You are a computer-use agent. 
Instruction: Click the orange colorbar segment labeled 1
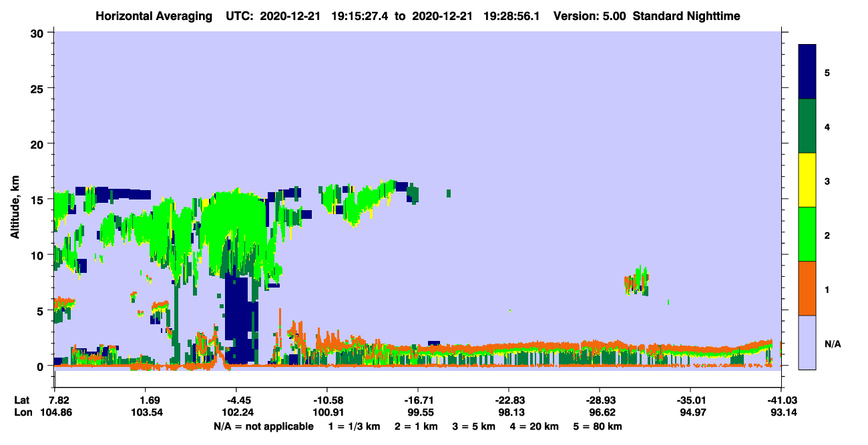pos(807,288)
